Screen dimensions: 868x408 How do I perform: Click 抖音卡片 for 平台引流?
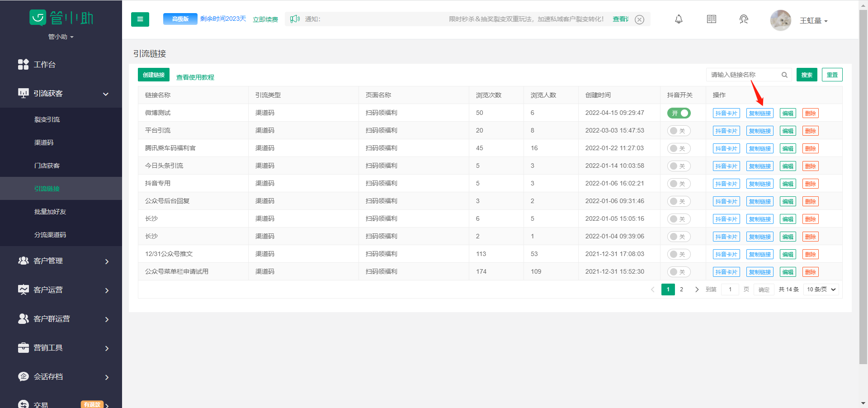pyautogui.click(x=726, y=131)
